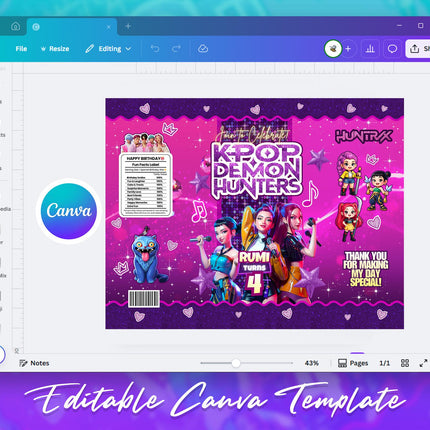Open the analytics bar chart icon
Image resolution: width=430 pixels, height=430 pixels.
(x=370, y=49)
